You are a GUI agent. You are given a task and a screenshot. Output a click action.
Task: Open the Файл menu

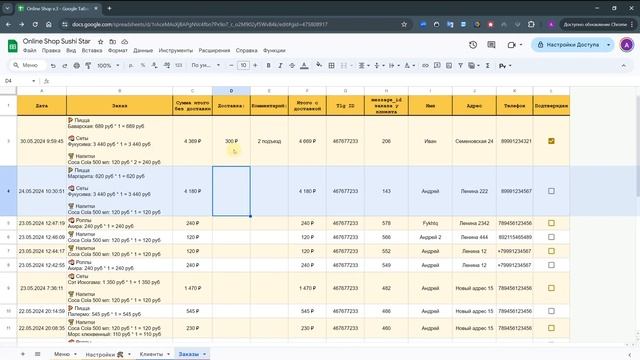[x=29, y=51]
